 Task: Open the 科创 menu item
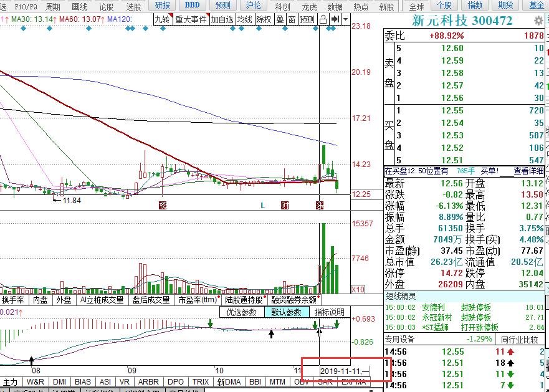point(282,6)
